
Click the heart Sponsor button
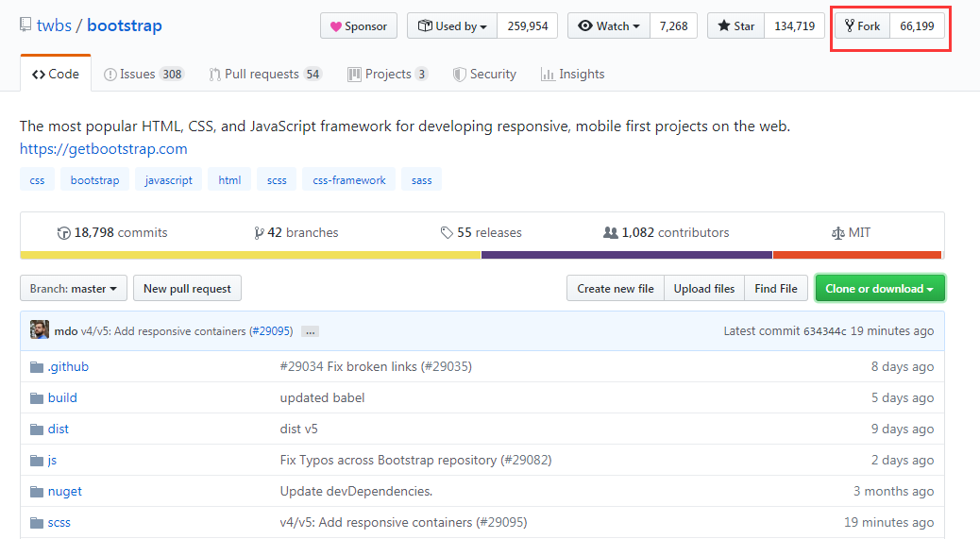coord(359,26)
